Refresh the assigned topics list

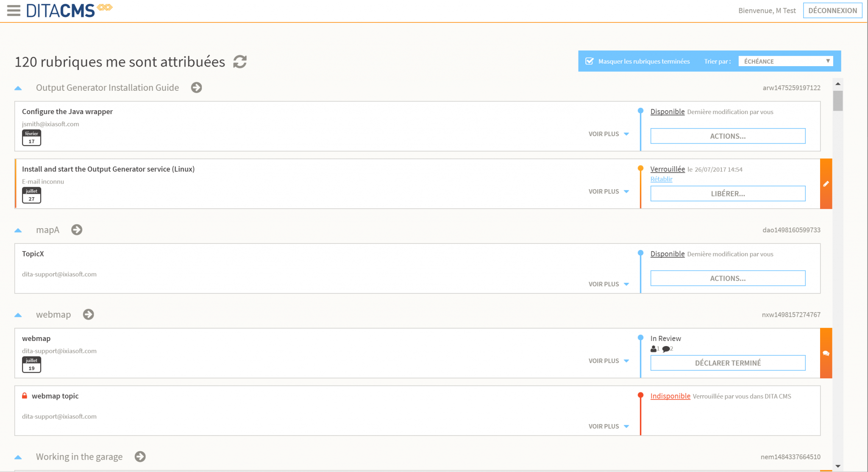240,61
